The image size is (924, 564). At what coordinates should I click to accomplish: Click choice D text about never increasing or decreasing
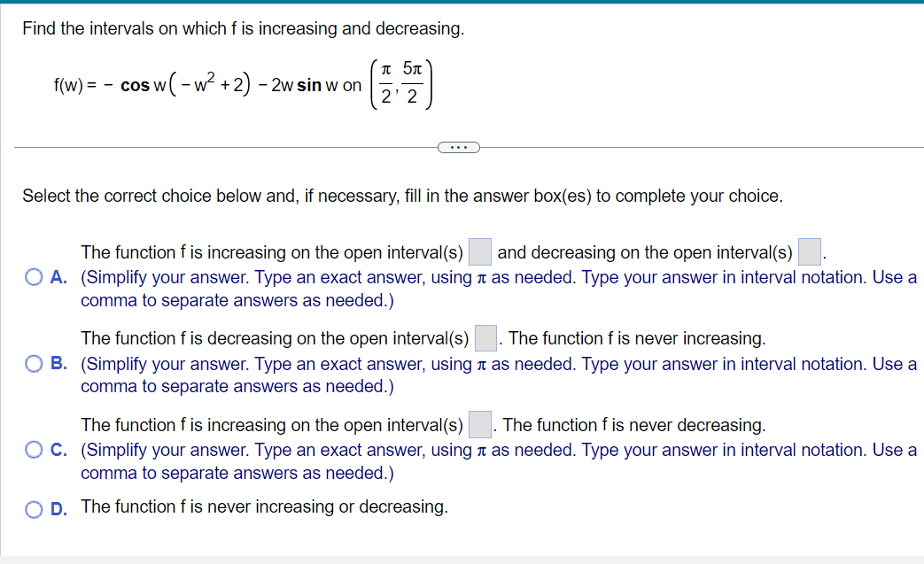pyautogui.click(x=263, y=506)
